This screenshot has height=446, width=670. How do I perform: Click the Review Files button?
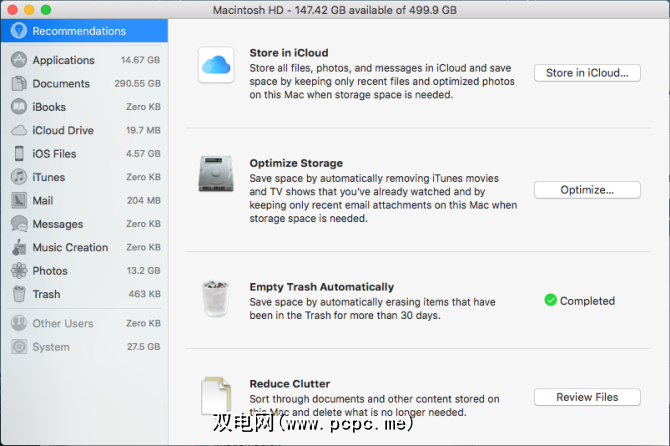click(x=587, y=397)
